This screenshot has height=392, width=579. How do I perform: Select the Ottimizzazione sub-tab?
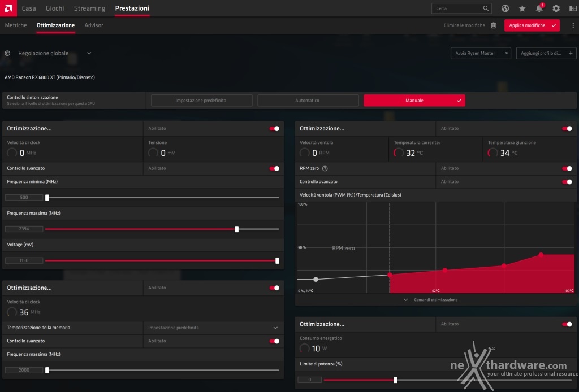56,25
